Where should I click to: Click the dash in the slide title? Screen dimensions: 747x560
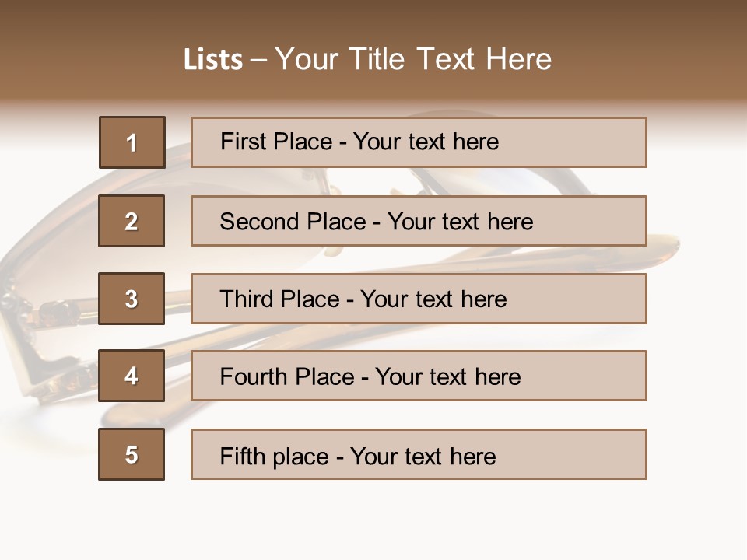click(259, 60)
